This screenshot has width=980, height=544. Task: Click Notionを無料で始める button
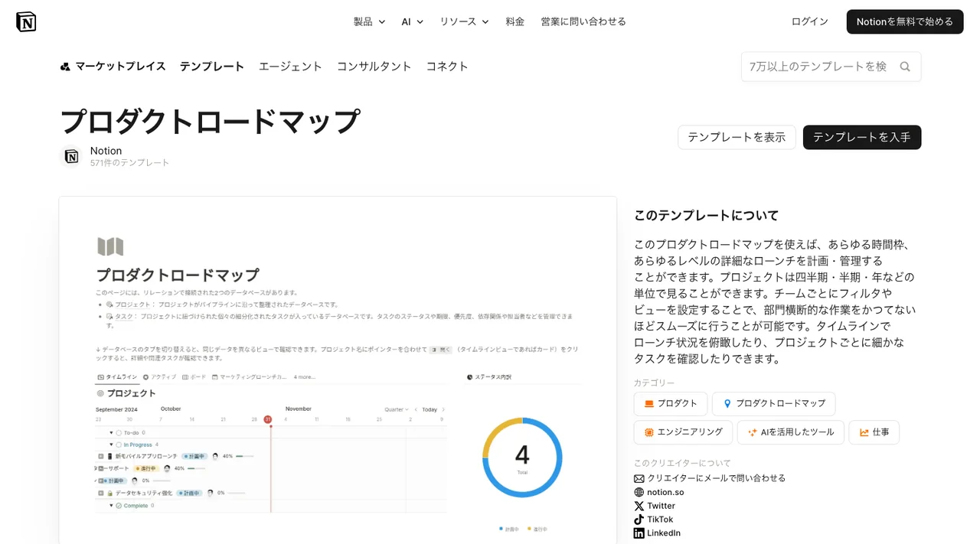pyautogui.click(x=905, y=21)
